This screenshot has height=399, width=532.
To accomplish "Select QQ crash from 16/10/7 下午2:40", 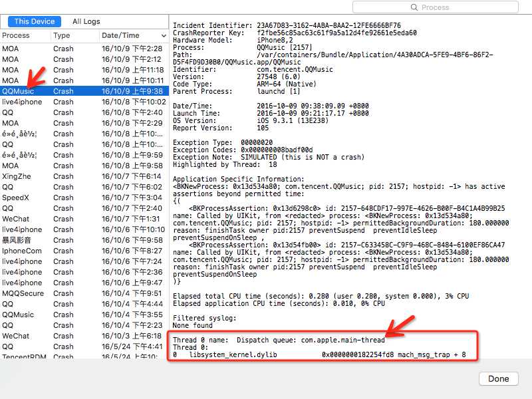I will tap(84, 208).
